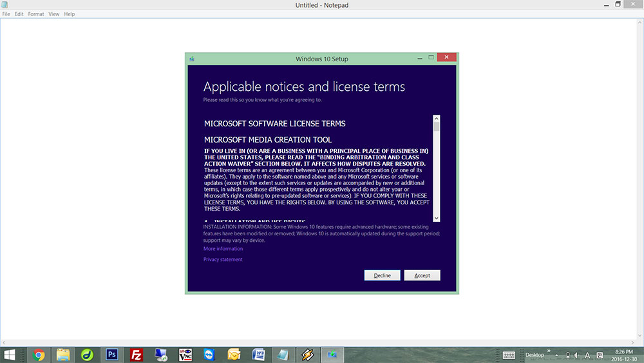The height and width of the screenshot is (363, 644).
Task: Open the volume tray icon
Action: [x=576, y=355]
